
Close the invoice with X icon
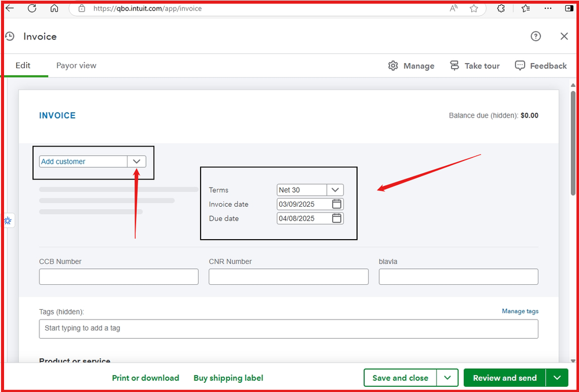[x=564, y=36]
